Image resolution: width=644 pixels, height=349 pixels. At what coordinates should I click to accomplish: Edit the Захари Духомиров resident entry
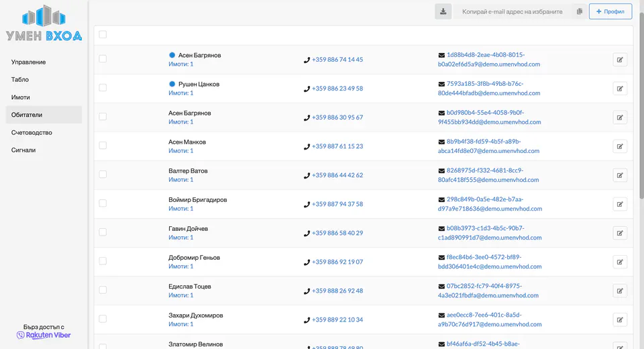tap(620, 319)
